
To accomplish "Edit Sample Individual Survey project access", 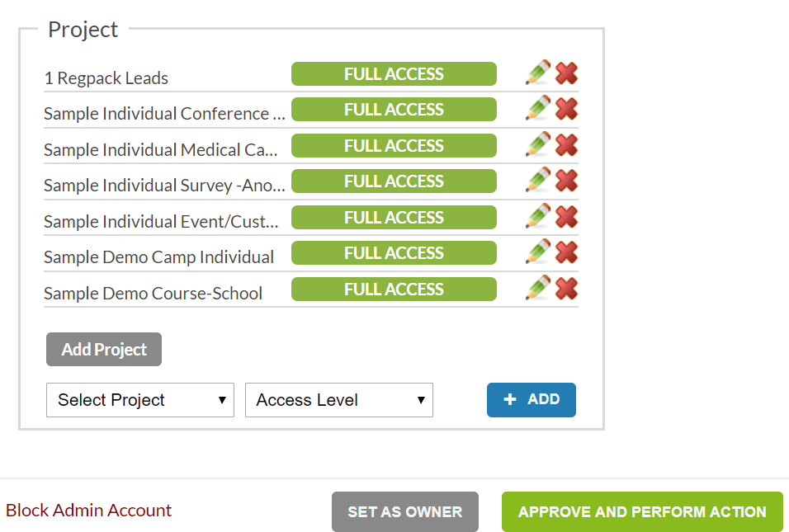I will click(x=537, y=181).
